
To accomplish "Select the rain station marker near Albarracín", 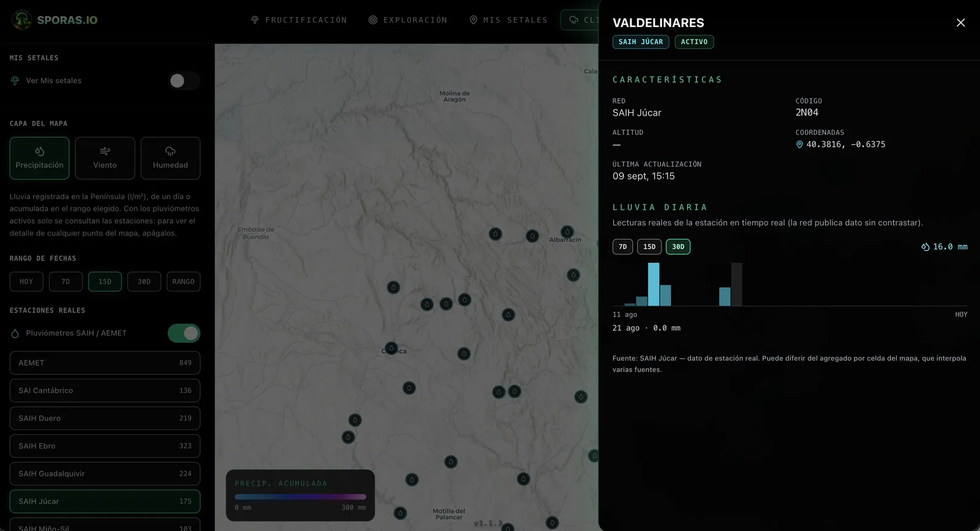I will 567,232.
